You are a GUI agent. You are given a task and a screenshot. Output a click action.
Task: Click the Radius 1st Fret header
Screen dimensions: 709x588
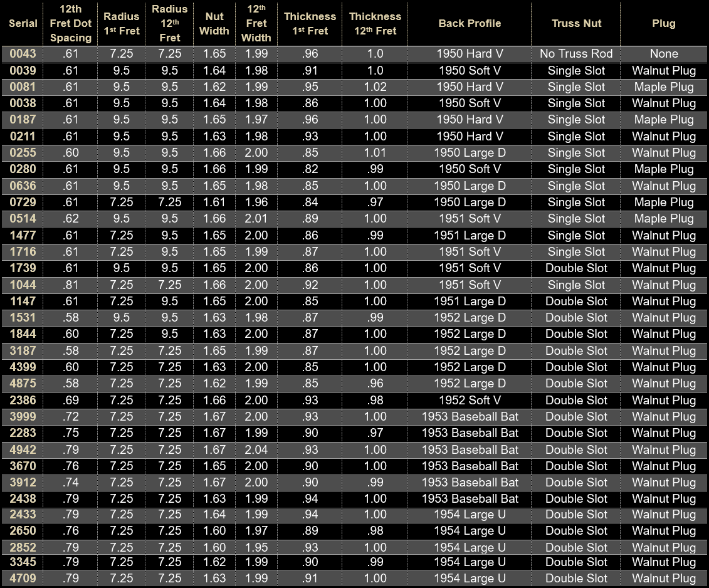121,24
